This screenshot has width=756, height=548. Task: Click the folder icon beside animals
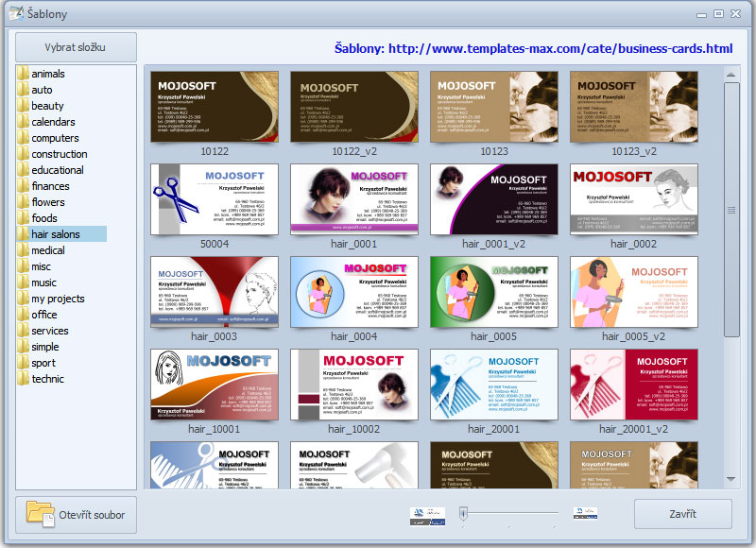point(23,74)
